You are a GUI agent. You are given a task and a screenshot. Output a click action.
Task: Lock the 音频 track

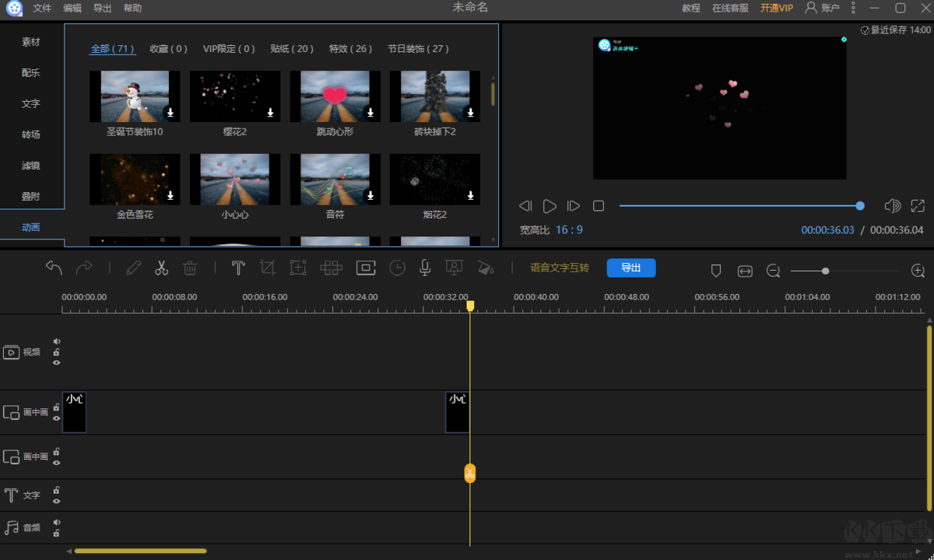(57, 534)
